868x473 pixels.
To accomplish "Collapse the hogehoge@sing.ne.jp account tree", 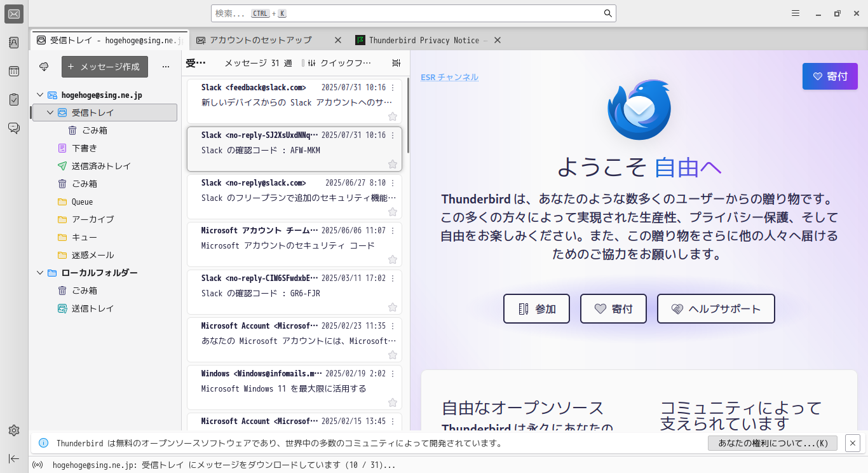I will pos(41,95).
